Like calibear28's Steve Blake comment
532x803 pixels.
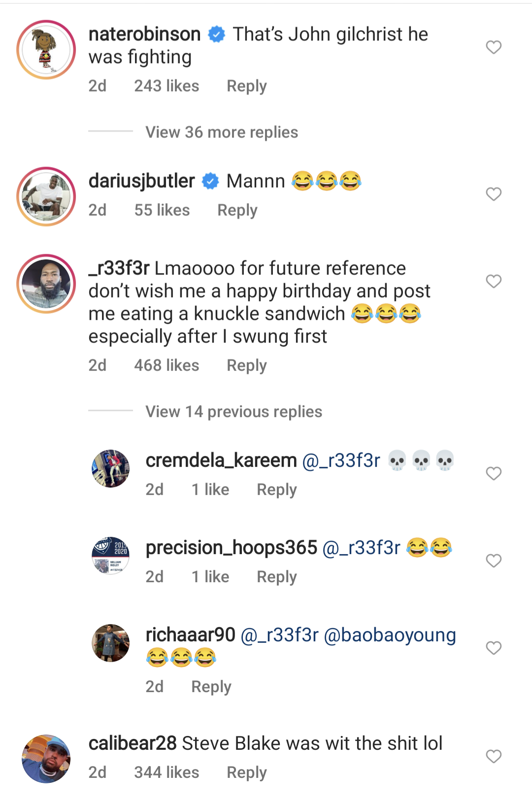coord(494,757)
